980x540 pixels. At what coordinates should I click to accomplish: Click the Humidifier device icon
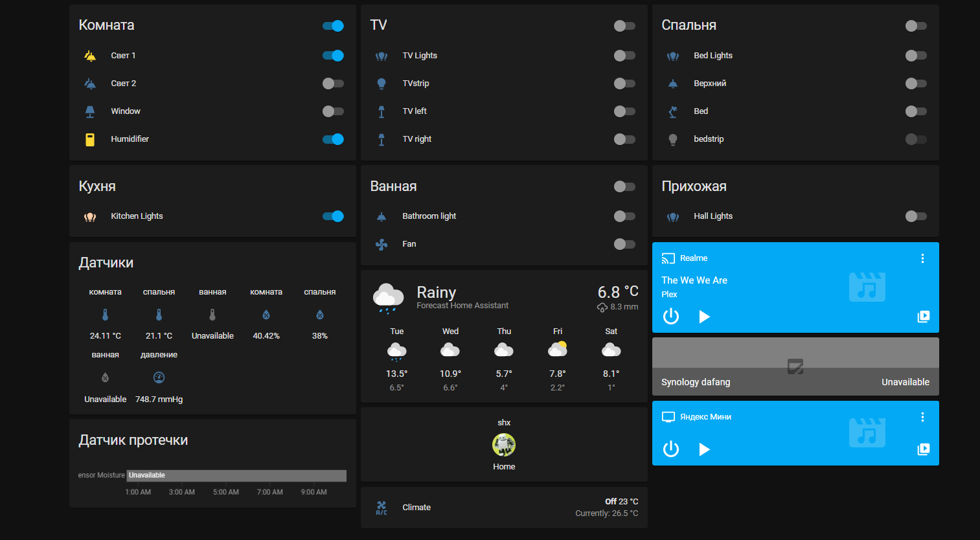click(90, 139)
